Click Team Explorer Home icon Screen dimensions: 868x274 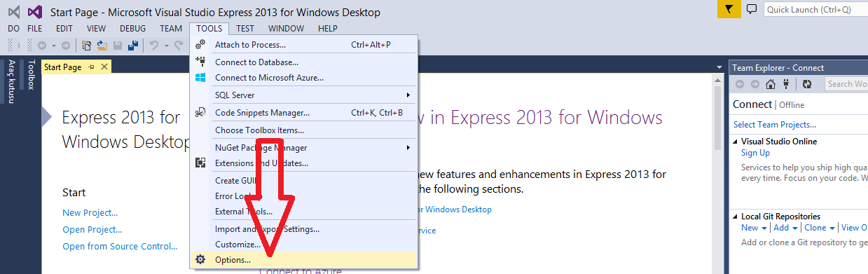click(x=771, y=84)
